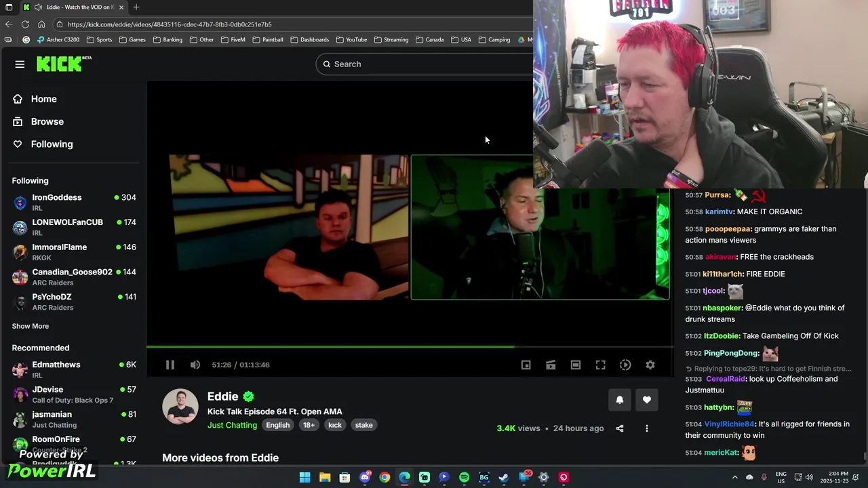Pause the video playback
The height and width of the screenshot is (488, 868).
pos(170,365)
